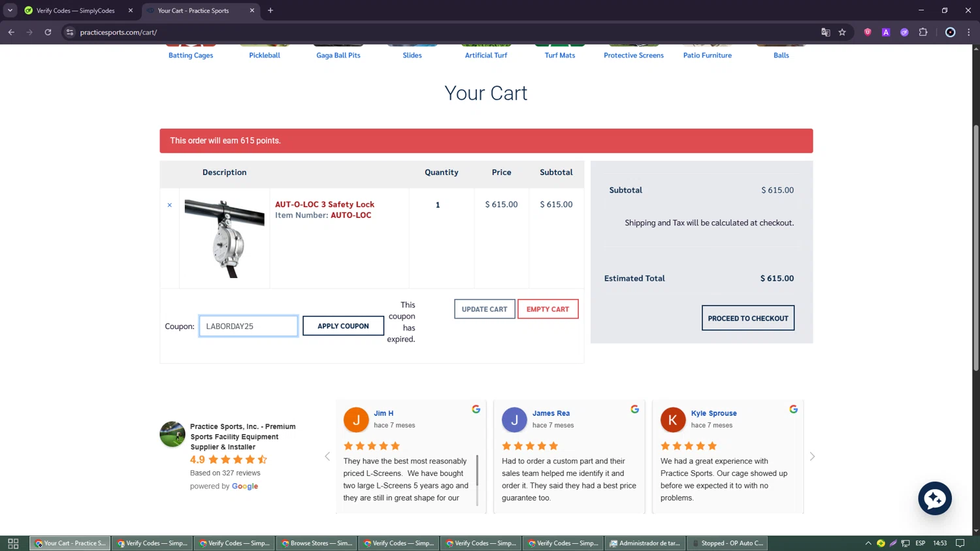Screen dimensions: 980x551
Task: Apply the coupon code
Action: (x=343, y=326)
